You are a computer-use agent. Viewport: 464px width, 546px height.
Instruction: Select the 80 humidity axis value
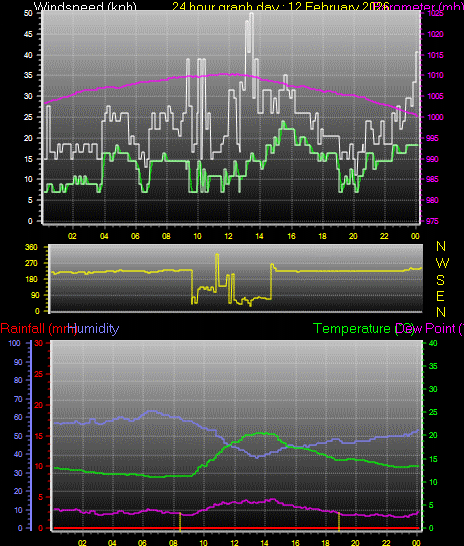18,380
